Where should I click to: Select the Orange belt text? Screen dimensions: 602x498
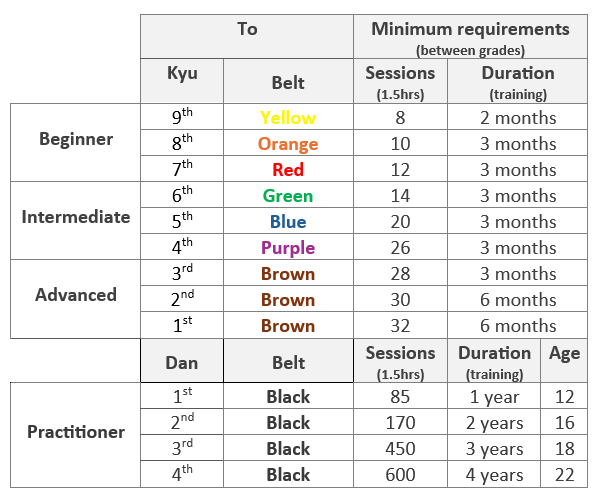(288, 144)
